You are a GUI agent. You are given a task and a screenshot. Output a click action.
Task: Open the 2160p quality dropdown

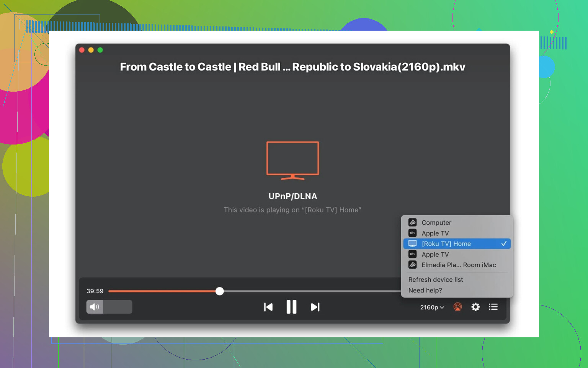[432, 307]
